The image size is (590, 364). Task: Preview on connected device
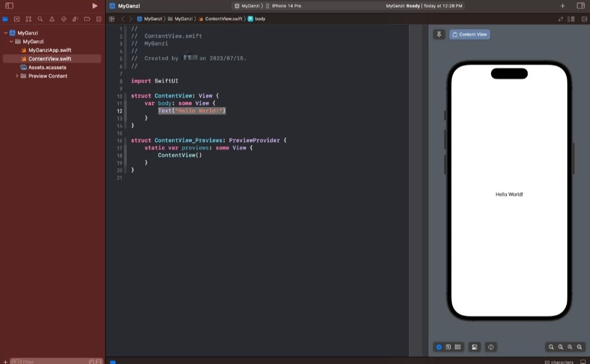click(491, 347)
